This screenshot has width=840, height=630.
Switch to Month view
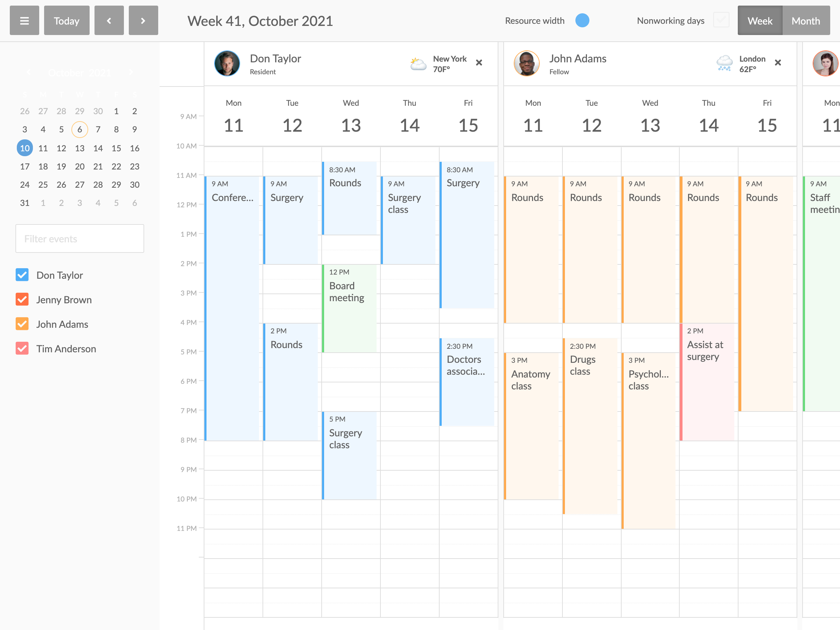(x=806, y=21)
